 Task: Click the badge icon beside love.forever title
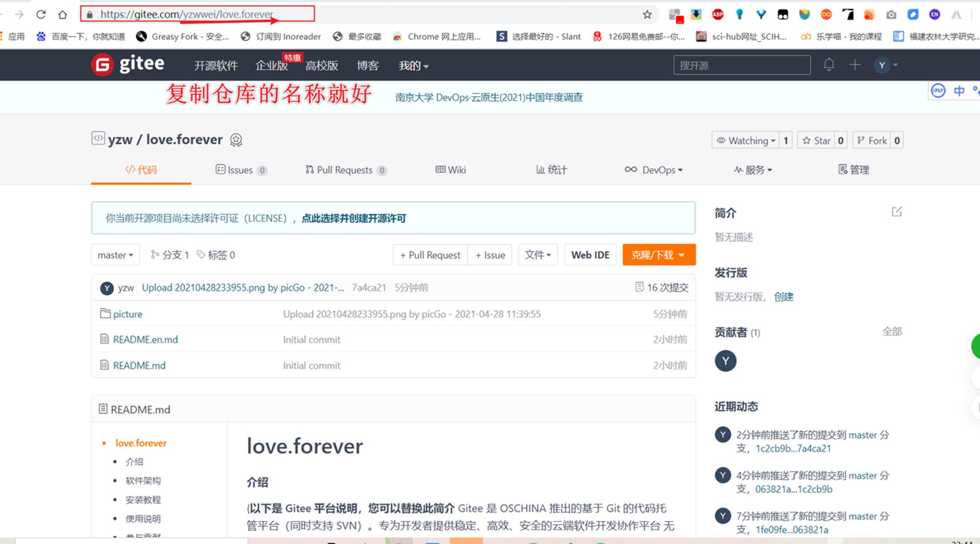tap(236, 140)
